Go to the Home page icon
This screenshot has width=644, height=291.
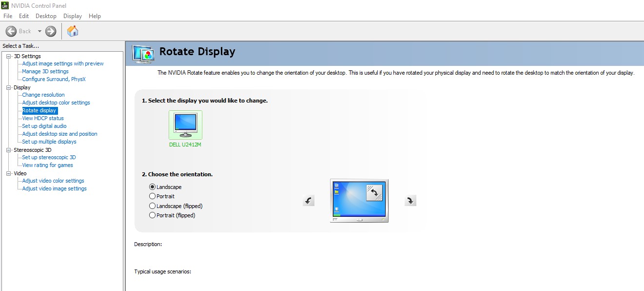tap(73, 31)
